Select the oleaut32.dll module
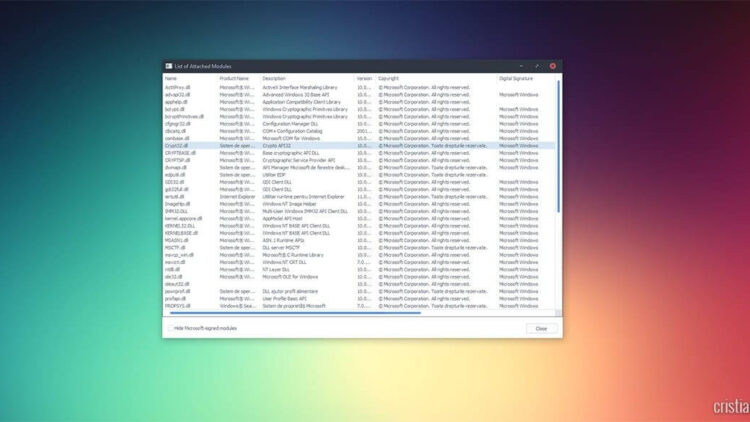The image size is (750, 422). pos(177,284)
